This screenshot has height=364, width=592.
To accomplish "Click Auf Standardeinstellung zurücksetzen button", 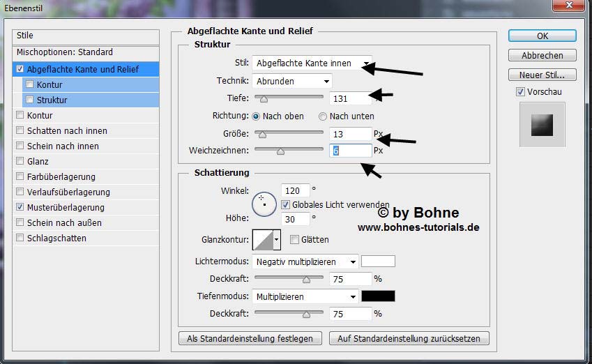I will tap(409, 339).
